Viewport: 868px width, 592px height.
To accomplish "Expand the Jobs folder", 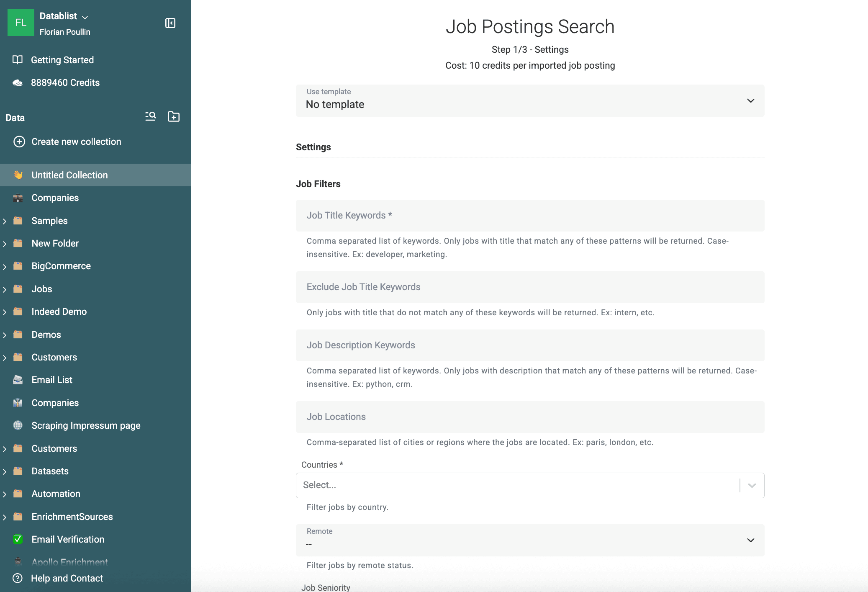I will pos(4,289).
